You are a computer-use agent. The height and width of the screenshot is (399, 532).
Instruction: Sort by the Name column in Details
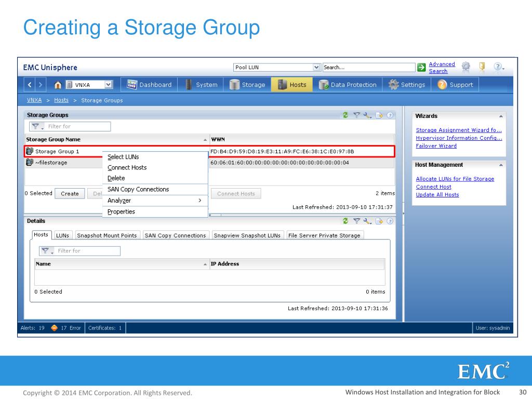coord(122,264)
